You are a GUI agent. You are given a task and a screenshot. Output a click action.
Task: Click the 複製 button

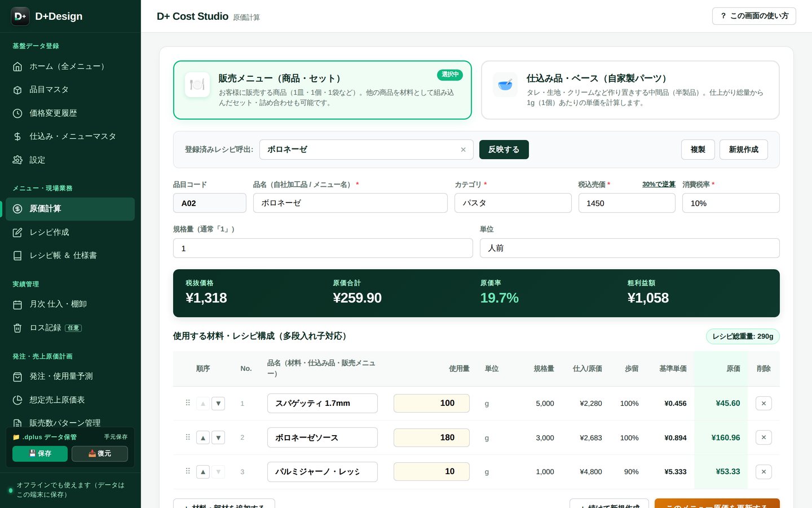(698, 150)
